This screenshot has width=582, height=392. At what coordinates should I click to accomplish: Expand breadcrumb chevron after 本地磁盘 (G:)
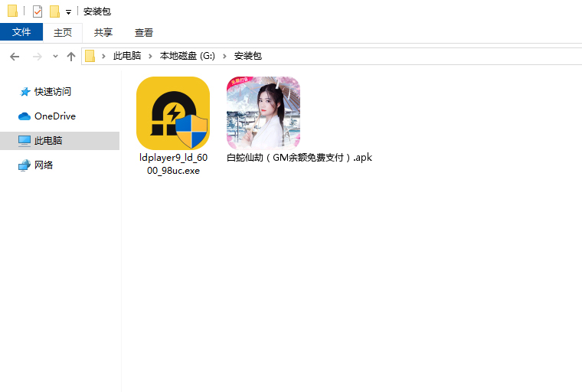point(227,56)
